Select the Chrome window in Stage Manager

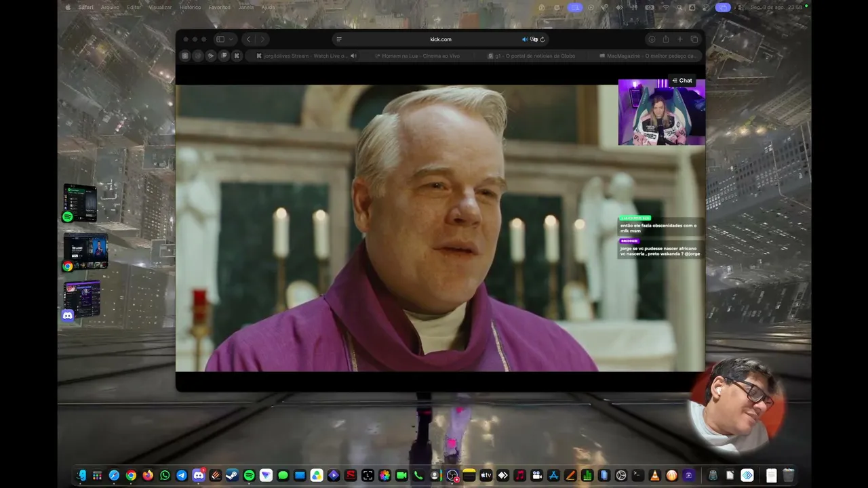85,252
